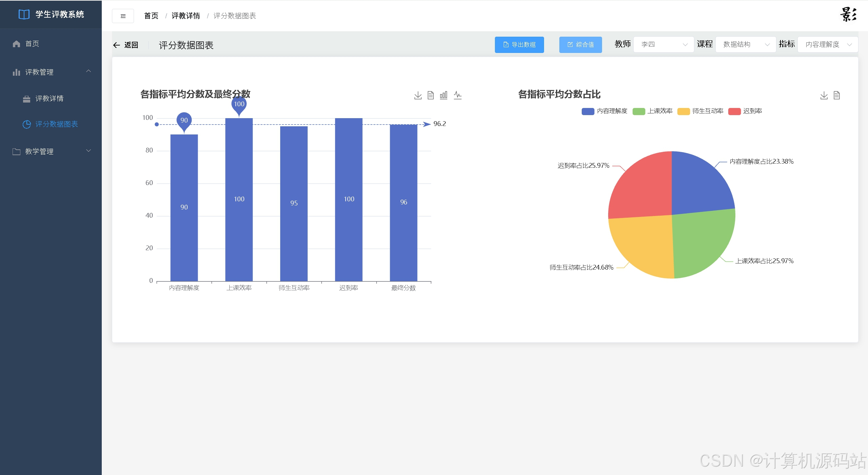The width and height of the screenshot is (868, 475).
Task: Toggle 迟到率 legend item in pie chart
Action: pos(745,111)
